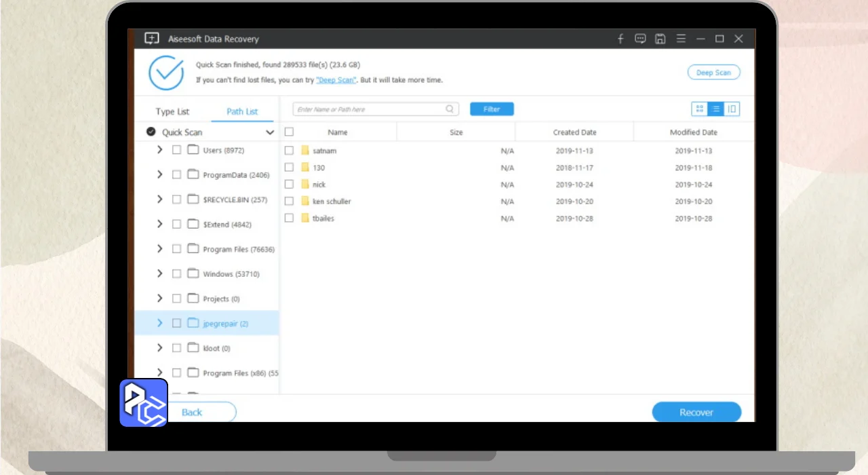Screen dimensions: 868x475
Task: Expand the kloot (0) tree node
Action: point(160,347)
